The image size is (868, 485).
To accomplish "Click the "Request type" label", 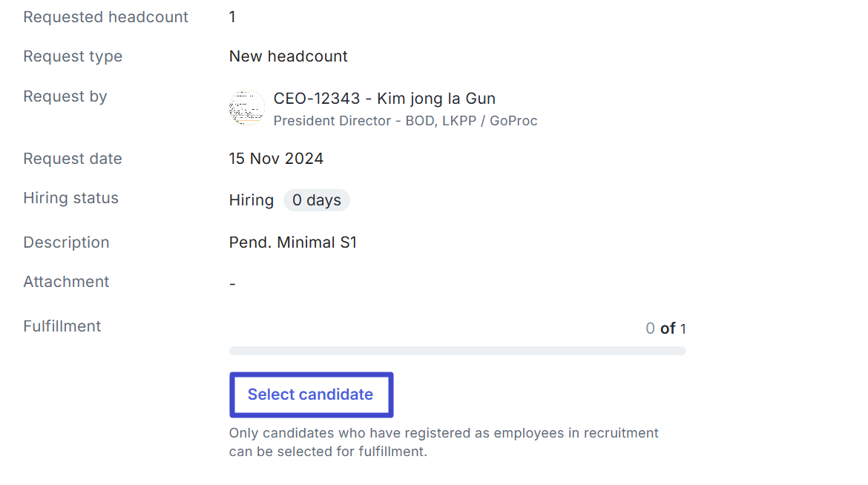I will pyautogui.click(x=73, y=56).
